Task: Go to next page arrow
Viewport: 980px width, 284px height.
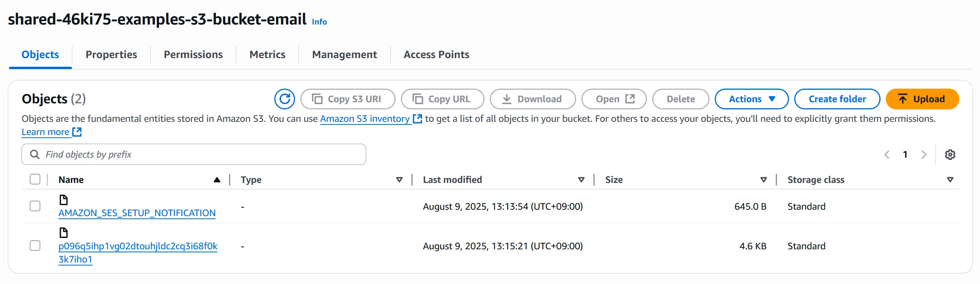Action: click(x=924, y=155)
